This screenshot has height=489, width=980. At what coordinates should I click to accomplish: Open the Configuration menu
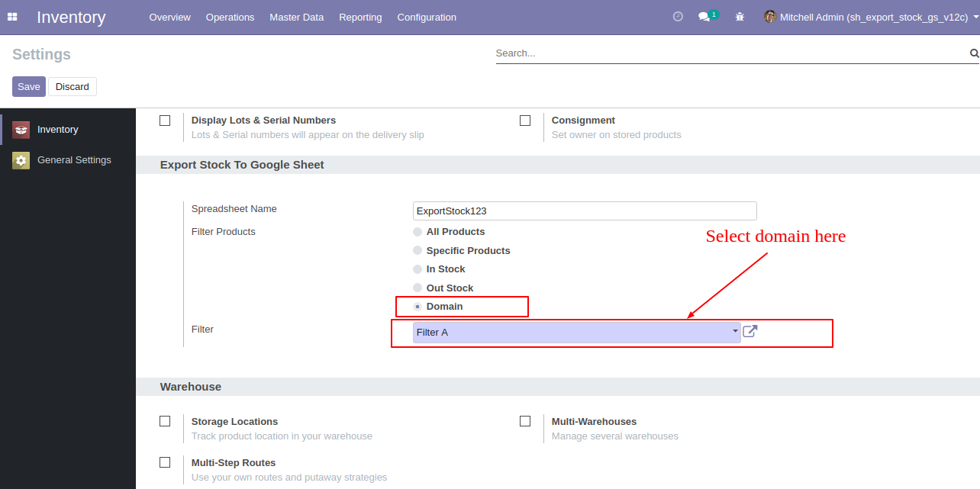click(427, 17)
